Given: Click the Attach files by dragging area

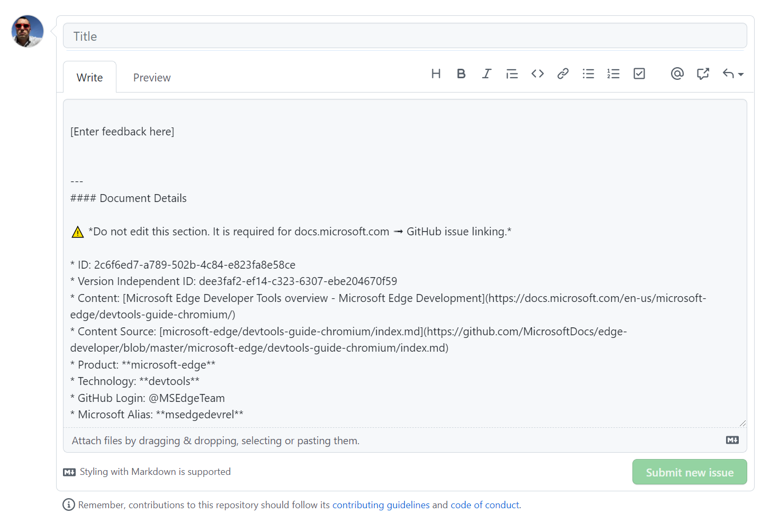Looking at the screenshot, I should pos(405,440).
